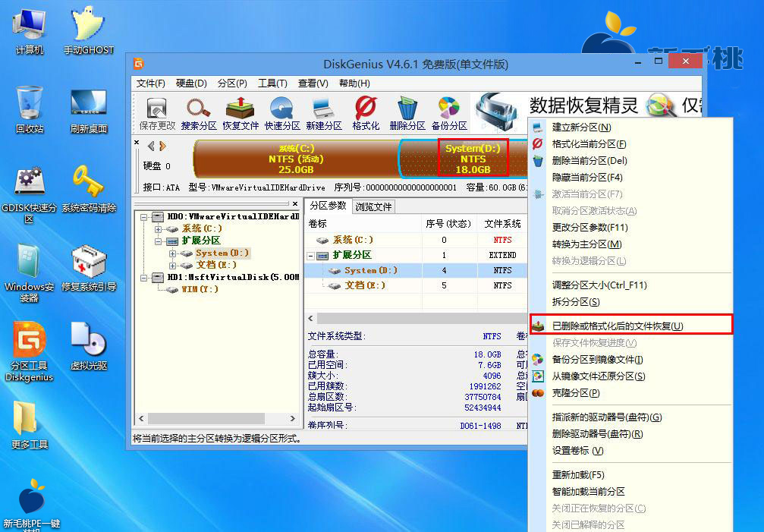Switch to 分区参数 tab
This screenshot has width=764, height=532.
point(328,206)
